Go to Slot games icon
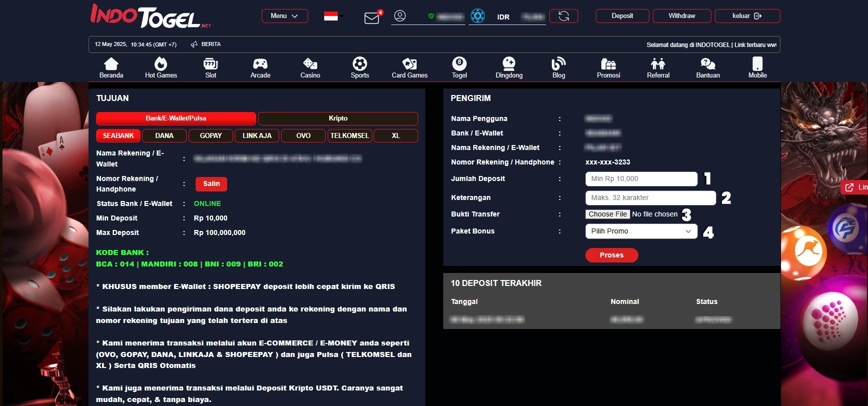The image size is (868, 406). click(x=211, y=63)
